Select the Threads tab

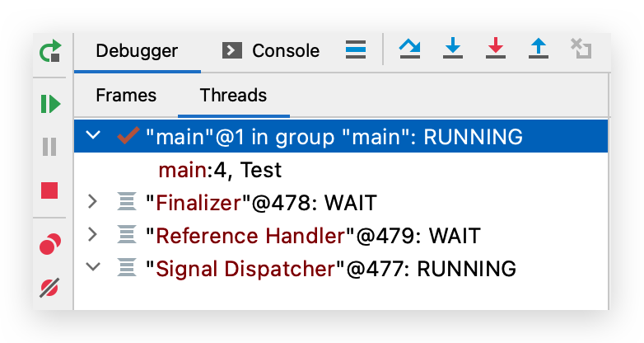click(x=234, y=96)
